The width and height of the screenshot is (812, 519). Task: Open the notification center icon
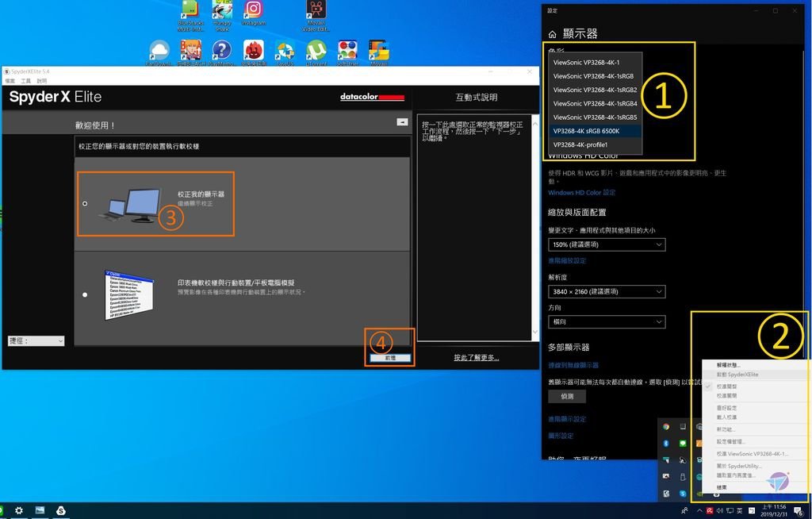(799, 511)
